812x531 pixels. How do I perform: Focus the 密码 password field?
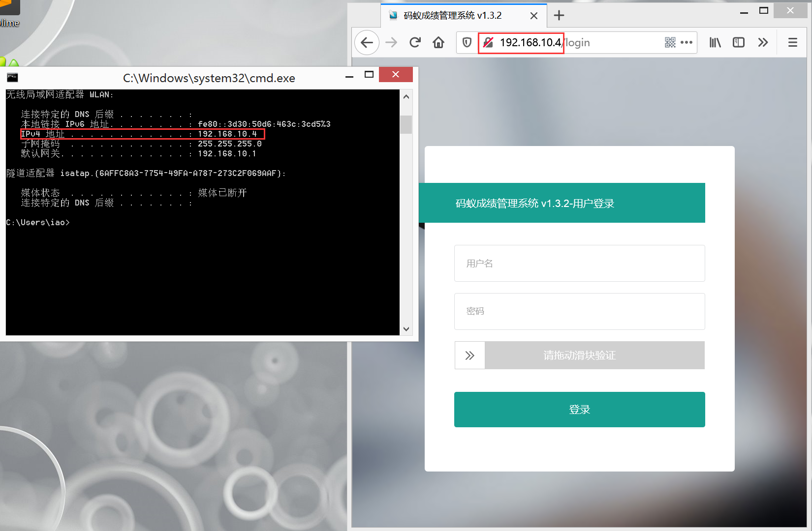(x=580, y=311)
